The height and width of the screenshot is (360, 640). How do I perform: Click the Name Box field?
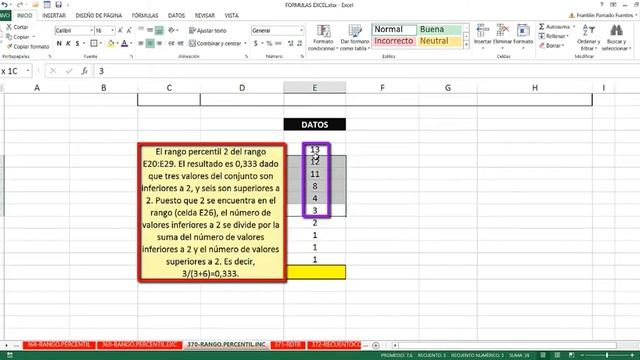(x=13, y=71)
